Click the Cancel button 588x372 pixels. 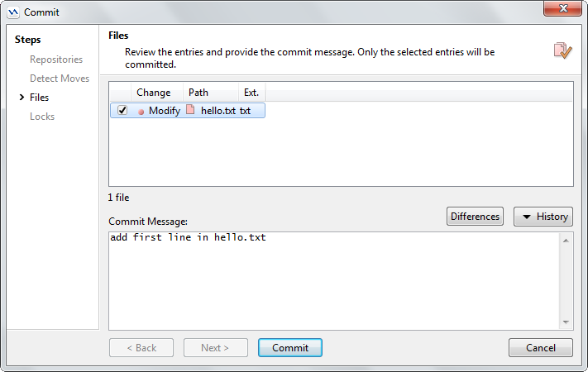click(540, 348)
